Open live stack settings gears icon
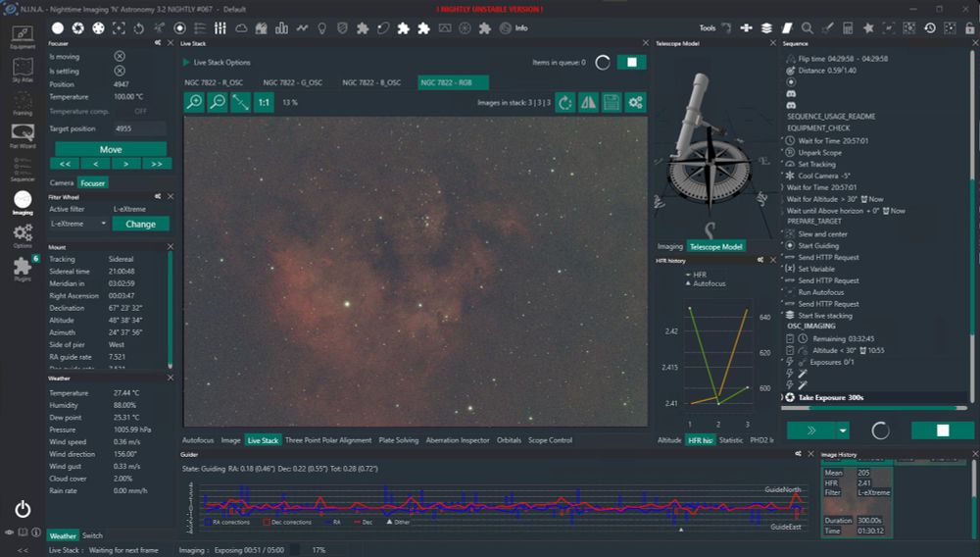980x557 pixels. [x=636, y=103]
